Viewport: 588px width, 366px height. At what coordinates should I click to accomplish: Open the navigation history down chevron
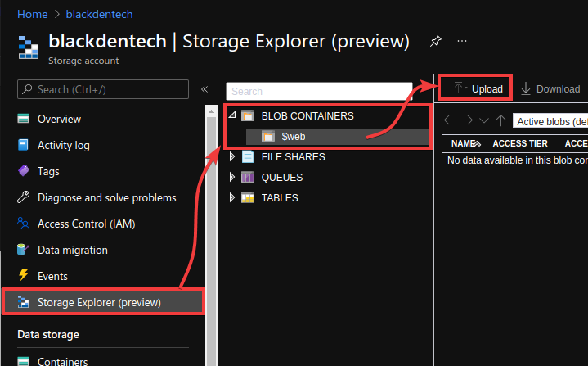click(x=484, y=120)
